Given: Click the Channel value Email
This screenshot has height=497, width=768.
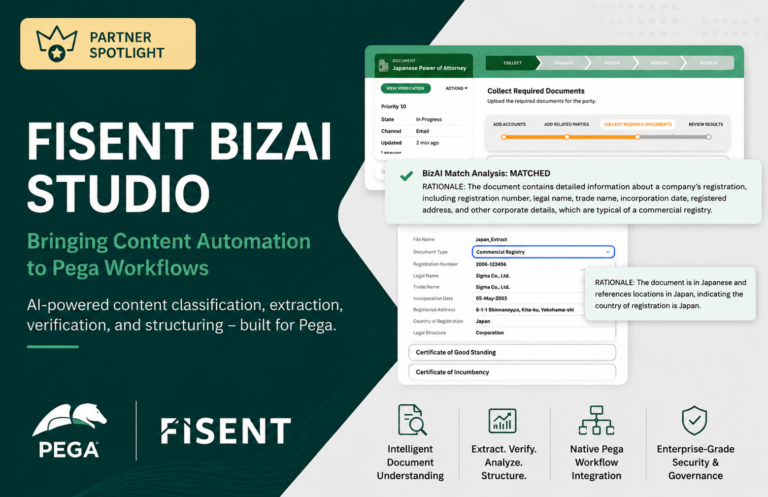Looking at the screenshot, I should click(422, 131).
